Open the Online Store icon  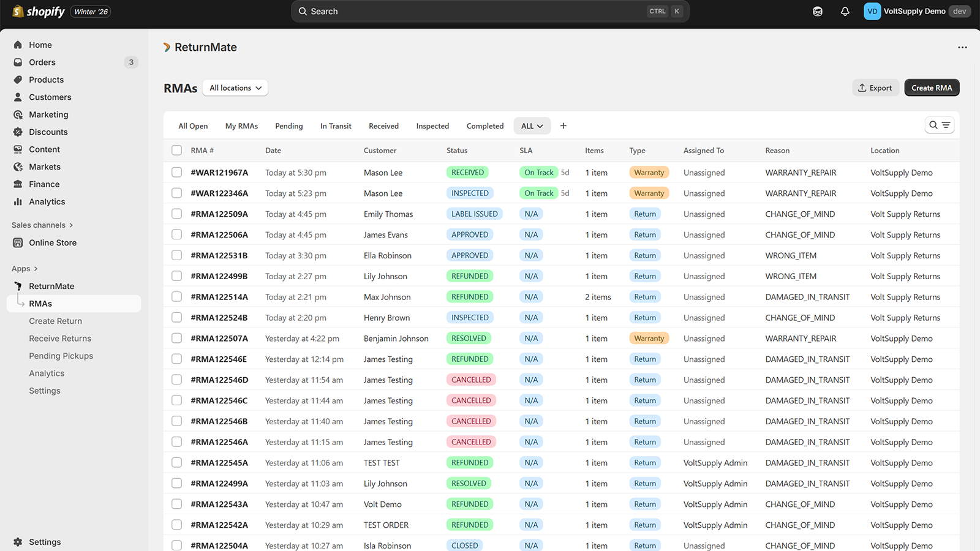18,243
